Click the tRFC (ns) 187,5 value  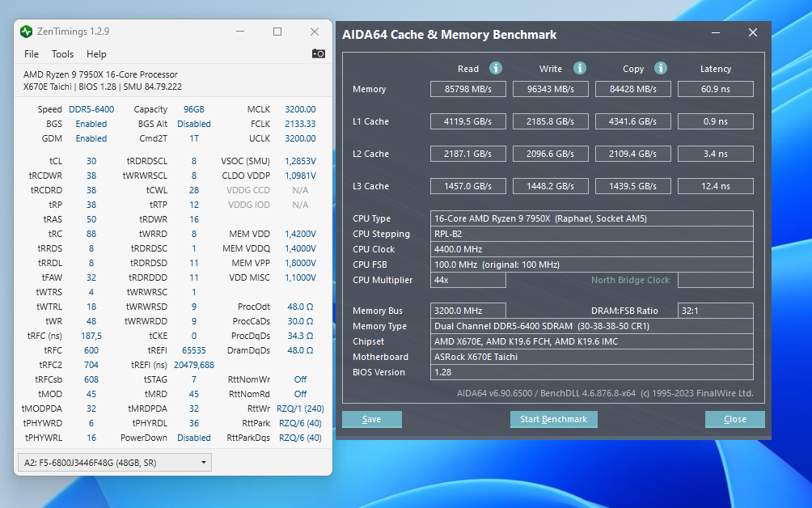tap(91, 336)
